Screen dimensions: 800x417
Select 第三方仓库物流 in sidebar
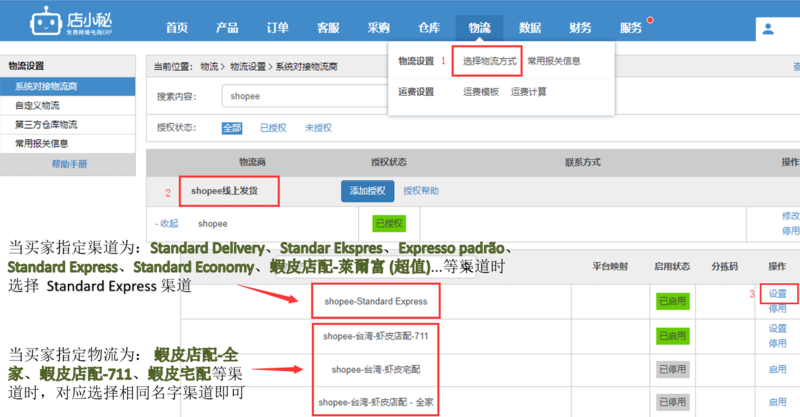click(x=68, y=125)
